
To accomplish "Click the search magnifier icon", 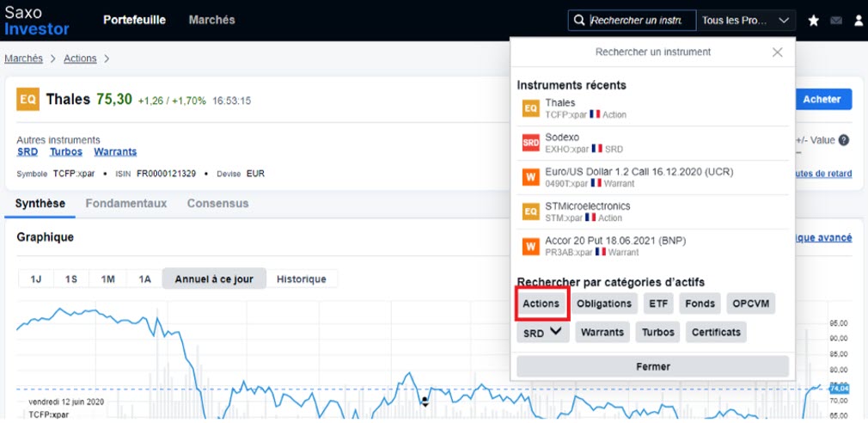I will [579, 21].
